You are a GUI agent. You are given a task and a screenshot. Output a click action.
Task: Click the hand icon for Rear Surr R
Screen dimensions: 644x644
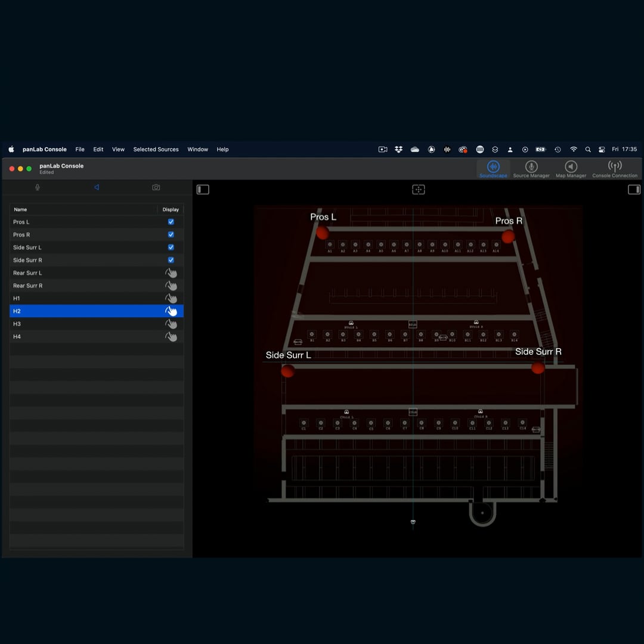point(171,286)
